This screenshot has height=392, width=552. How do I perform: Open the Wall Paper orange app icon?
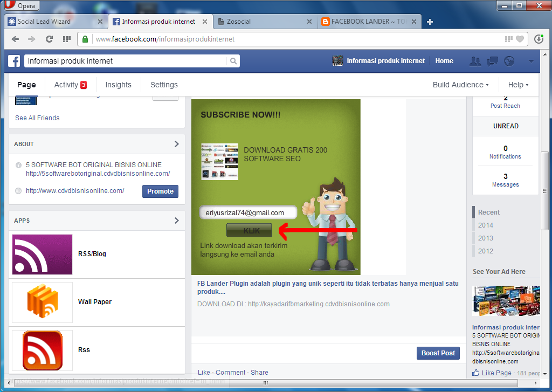42,302
